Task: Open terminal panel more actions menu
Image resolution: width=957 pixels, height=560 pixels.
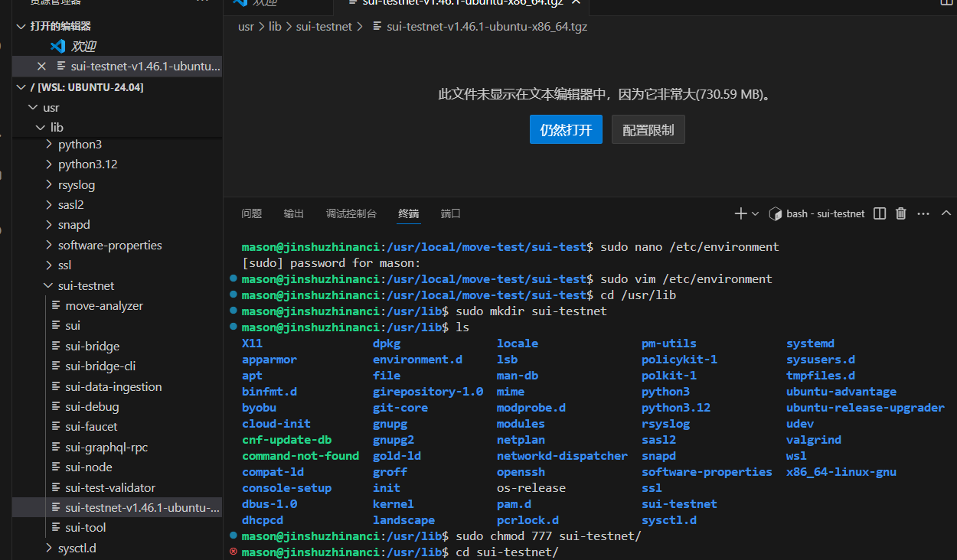Action: (x=923, y=213)
